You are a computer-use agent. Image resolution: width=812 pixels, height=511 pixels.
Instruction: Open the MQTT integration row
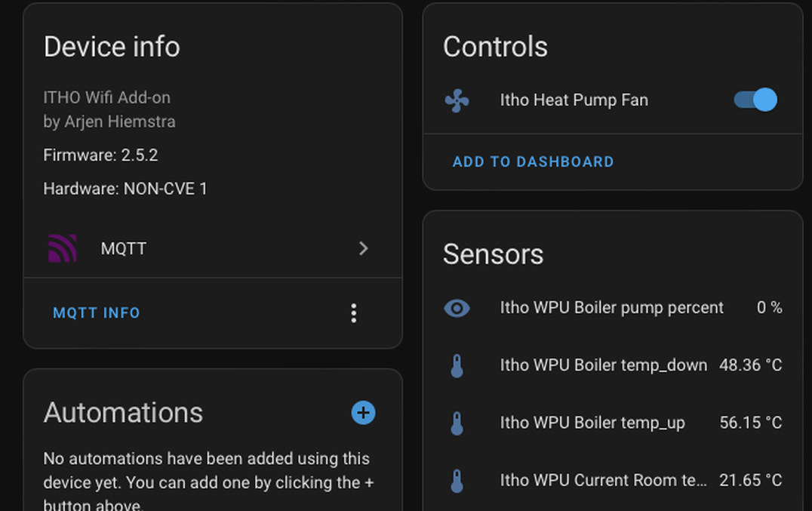[213, 248]
